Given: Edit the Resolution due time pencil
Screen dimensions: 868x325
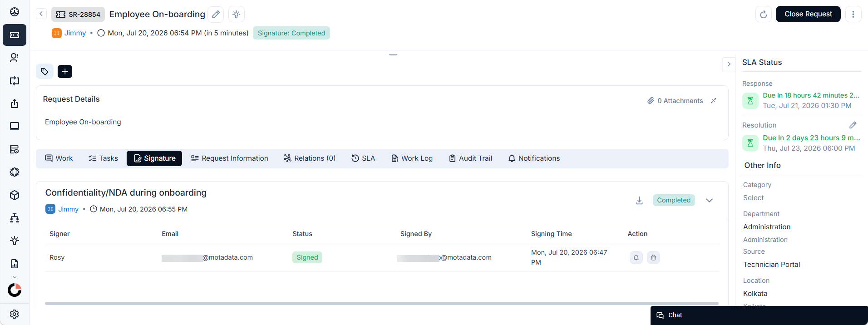Looking at the screenshot, I should (853, 125).
